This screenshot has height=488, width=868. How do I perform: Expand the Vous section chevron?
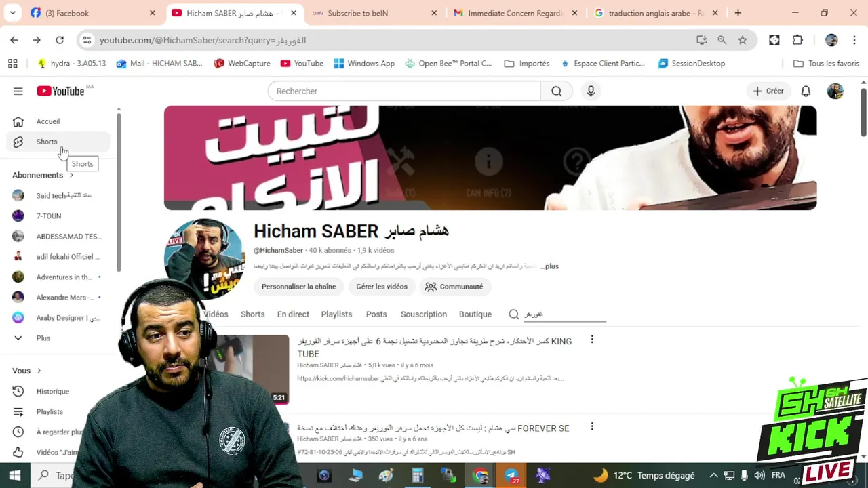(x=39, y=371)
